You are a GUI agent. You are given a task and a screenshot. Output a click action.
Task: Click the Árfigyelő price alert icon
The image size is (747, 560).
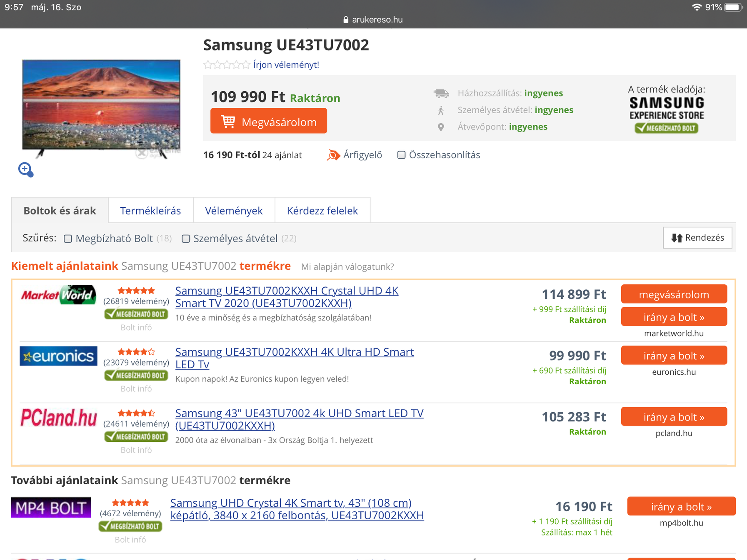(x=333, y=155)
